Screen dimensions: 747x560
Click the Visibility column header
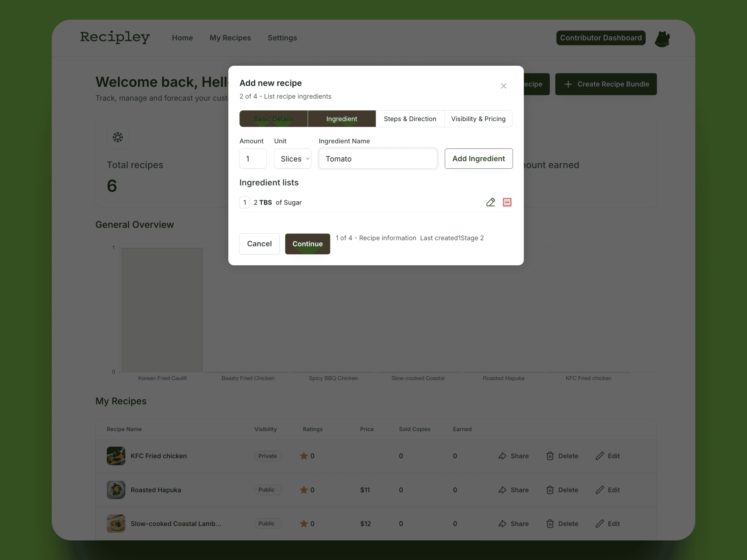tap(265, 429)
